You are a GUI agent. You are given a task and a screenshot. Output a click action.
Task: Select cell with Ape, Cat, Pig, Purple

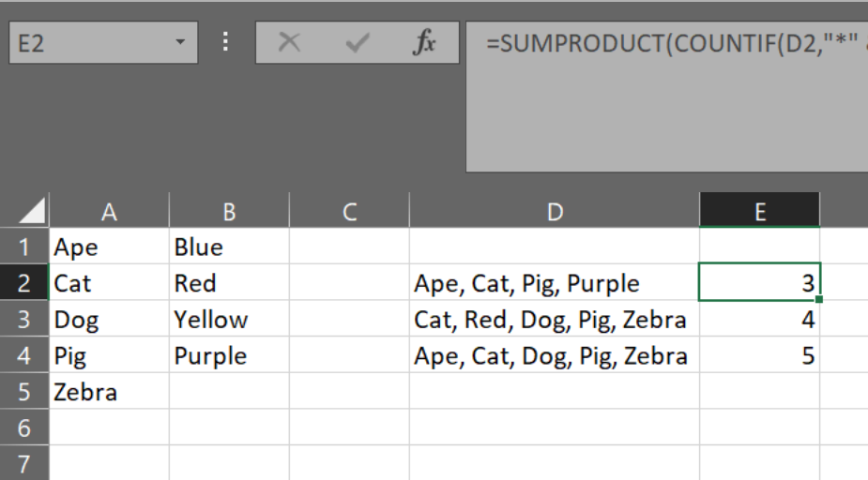click(x=554, y=283)
